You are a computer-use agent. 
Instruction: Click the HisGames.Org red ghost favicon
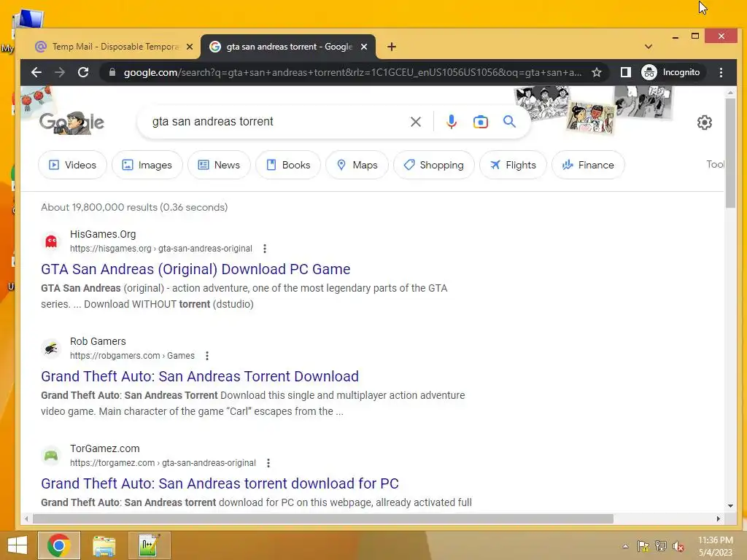pos(51,241)
